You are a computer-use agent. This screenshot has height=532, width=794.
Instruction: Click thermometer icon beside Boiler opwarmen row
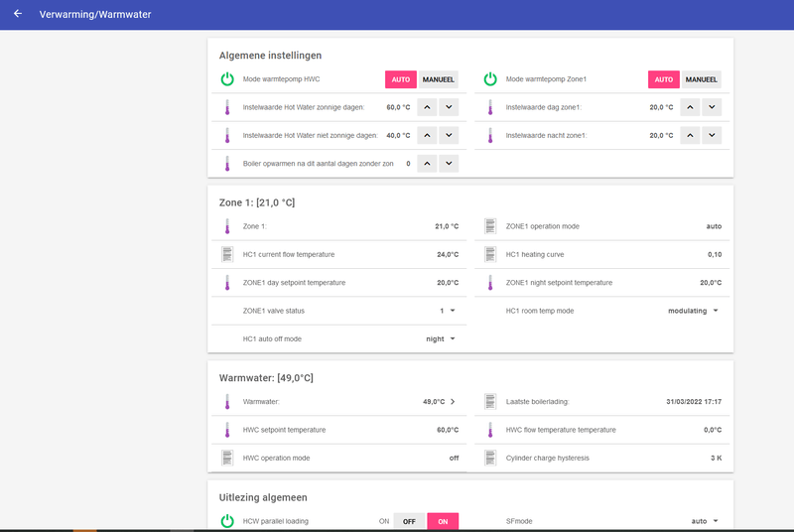coord(227,164)
